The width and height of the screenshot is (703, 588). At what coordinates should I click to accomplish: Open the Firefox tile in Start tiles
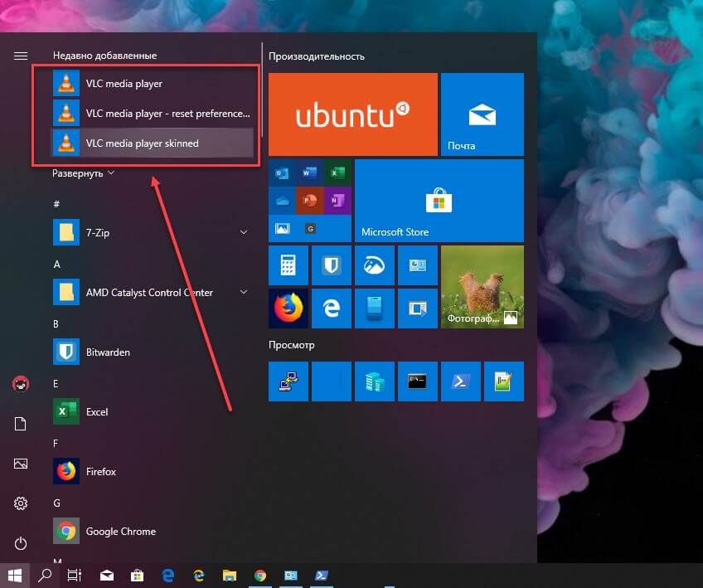[288, 309]
